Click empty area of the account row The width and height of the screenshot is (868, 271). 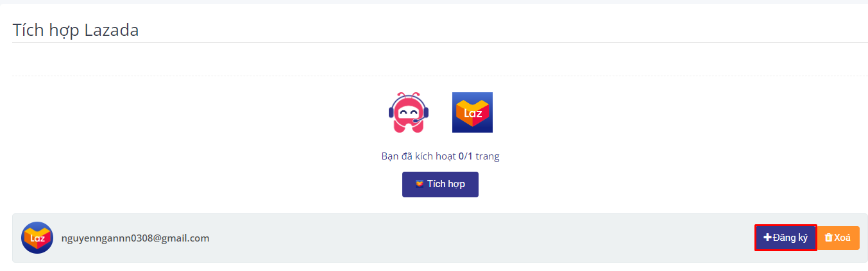(481, 238)
